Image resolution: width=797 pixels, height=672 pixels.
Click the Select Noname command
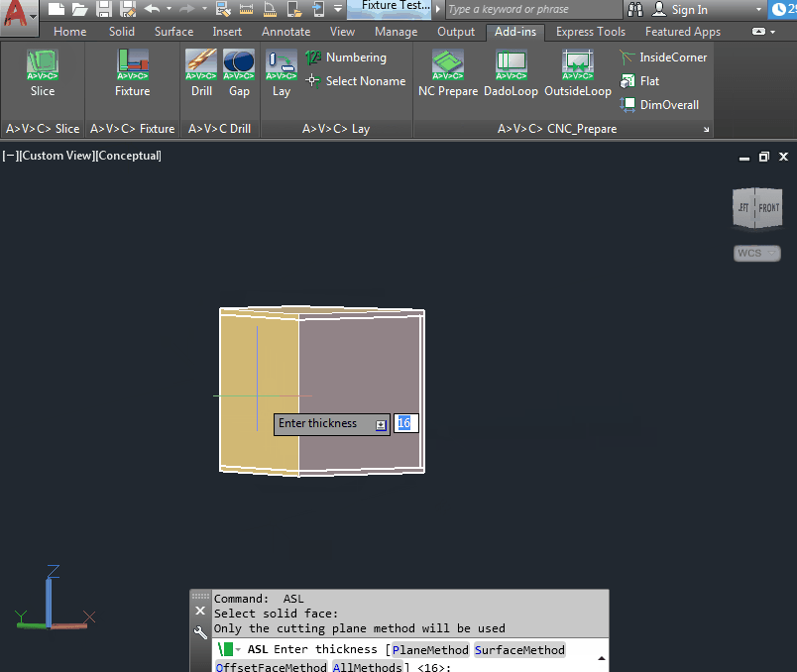(x=356, y=81)
